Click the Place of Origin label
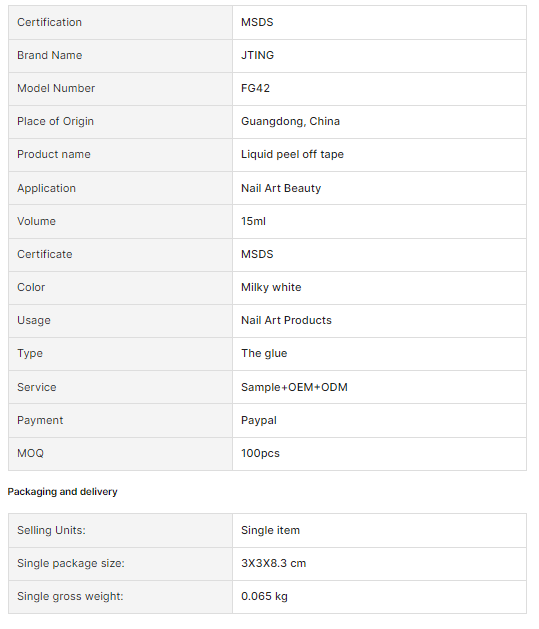539x629 pixels. [55, 121]
